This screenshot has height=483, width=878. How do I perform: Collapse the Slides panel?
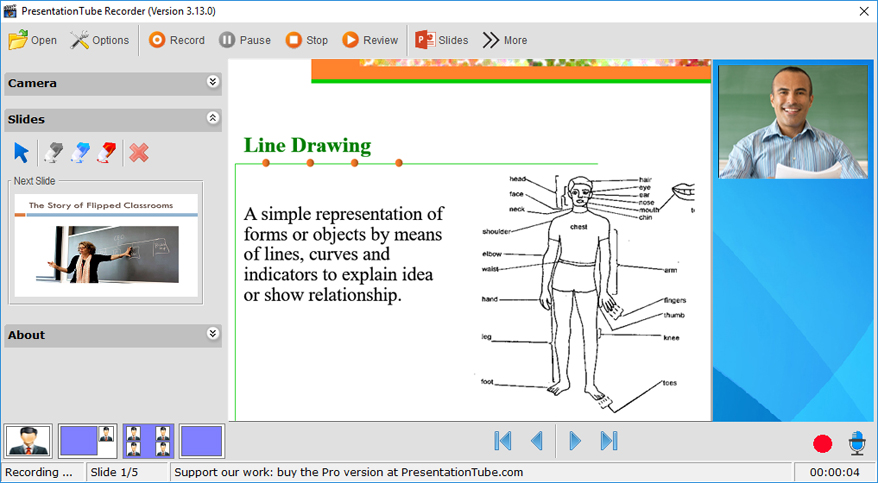(x=212, y=118)
